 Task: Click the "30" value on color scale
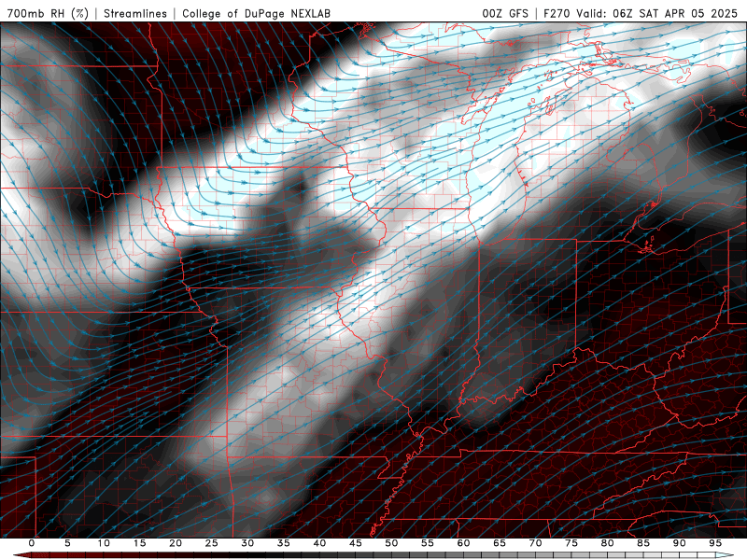click(247, 543)
